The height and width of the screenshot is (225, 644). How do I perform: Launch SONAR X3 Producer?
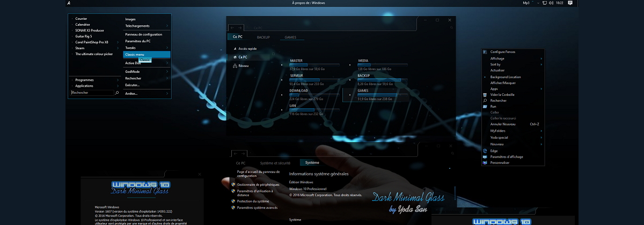(x=90, y=31)
